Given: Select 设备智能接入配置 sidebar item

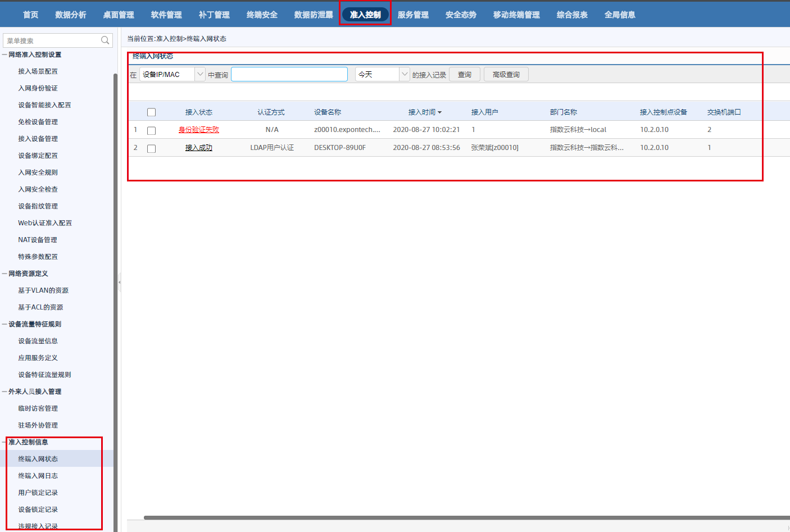Looking at the screenshot, I should point(44,105).
